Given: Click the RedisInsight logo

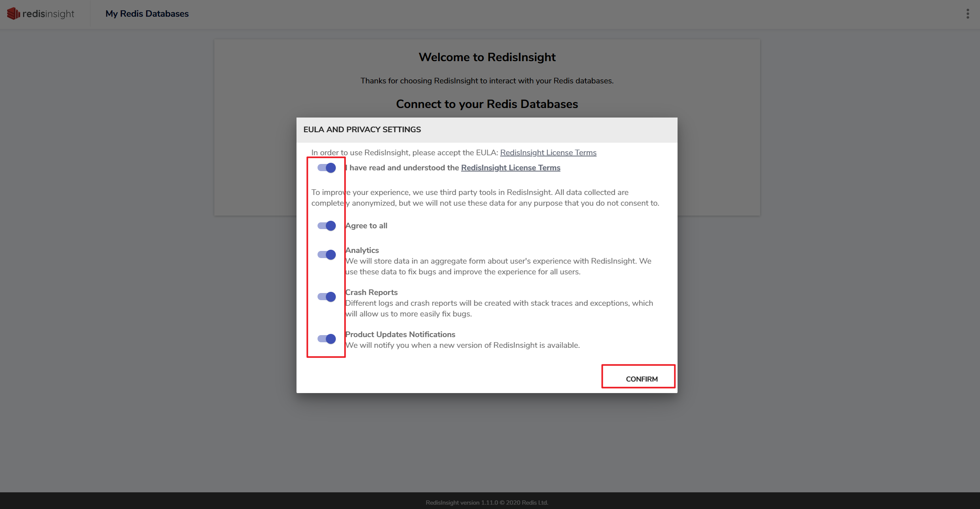Looking at the screenshot, I should tap(41, 14).
